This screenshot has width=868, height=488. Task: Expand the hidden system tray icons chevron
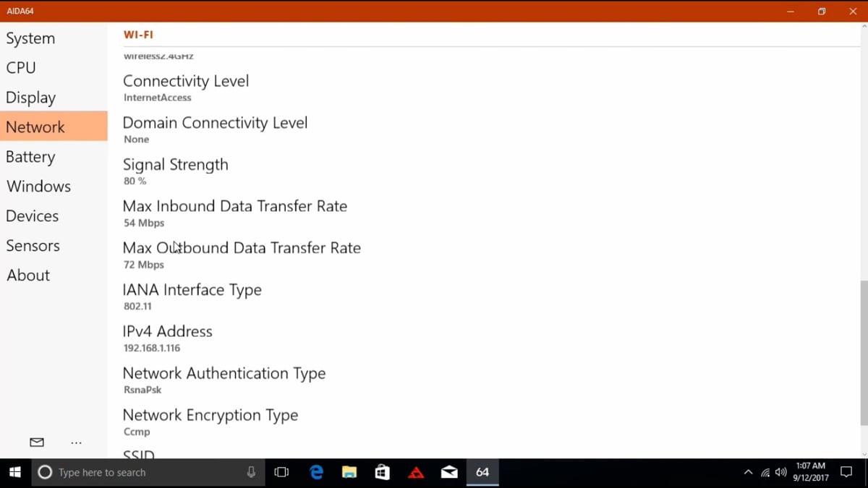pyautogui.click(x=748, y=472)
